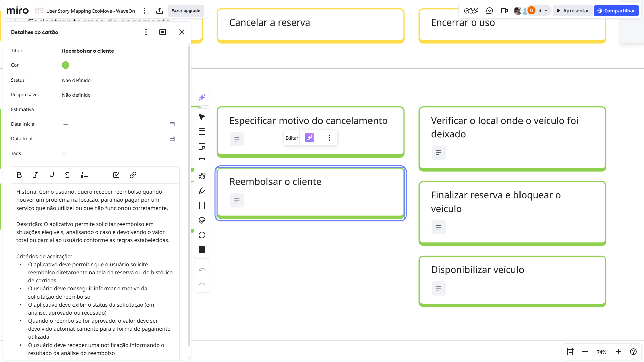Open Status field set to Não definido
This screenshot has width=644, height=362.
coord(76,80)
